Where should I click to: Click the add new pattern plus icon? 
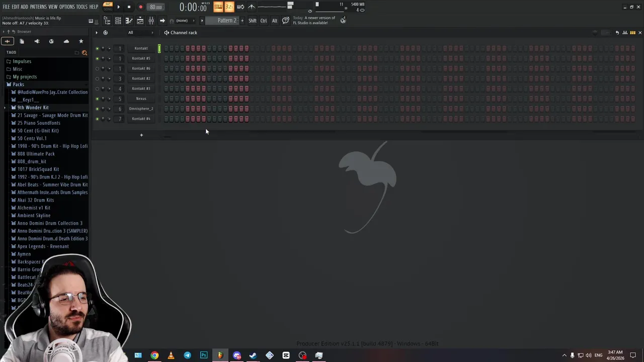[x=242, y=21]
